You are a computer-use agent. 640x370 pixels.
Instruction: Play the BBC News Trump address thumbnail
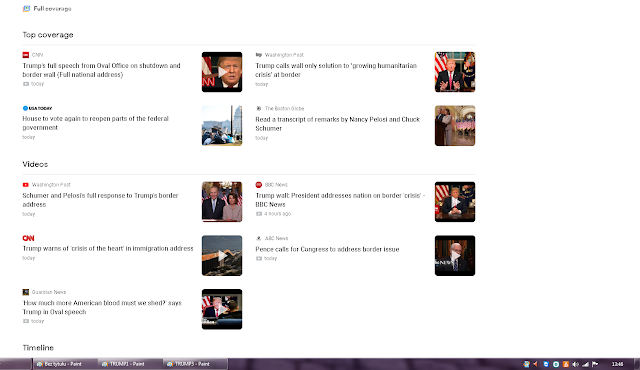pos(455,202)
